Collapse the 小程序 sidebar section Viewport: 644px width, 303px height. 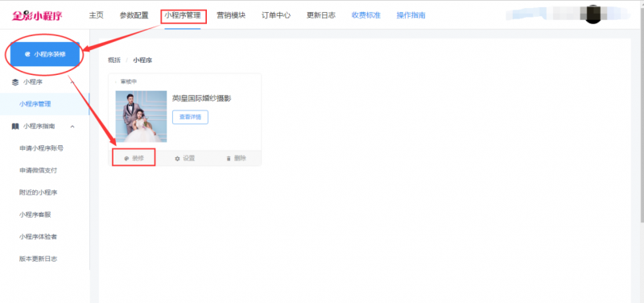coord(72,82)
